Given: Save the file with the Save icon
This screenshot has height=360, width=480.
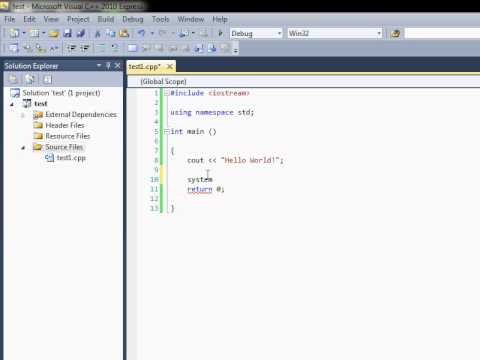Looking at the screenshot, I should tap(68, 33).
